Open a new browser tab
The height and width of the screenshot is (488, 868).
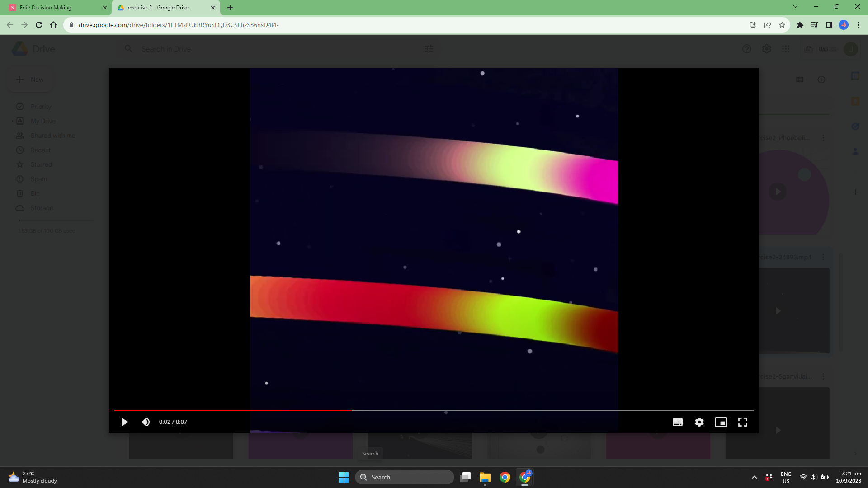click(x=230, y=8)
